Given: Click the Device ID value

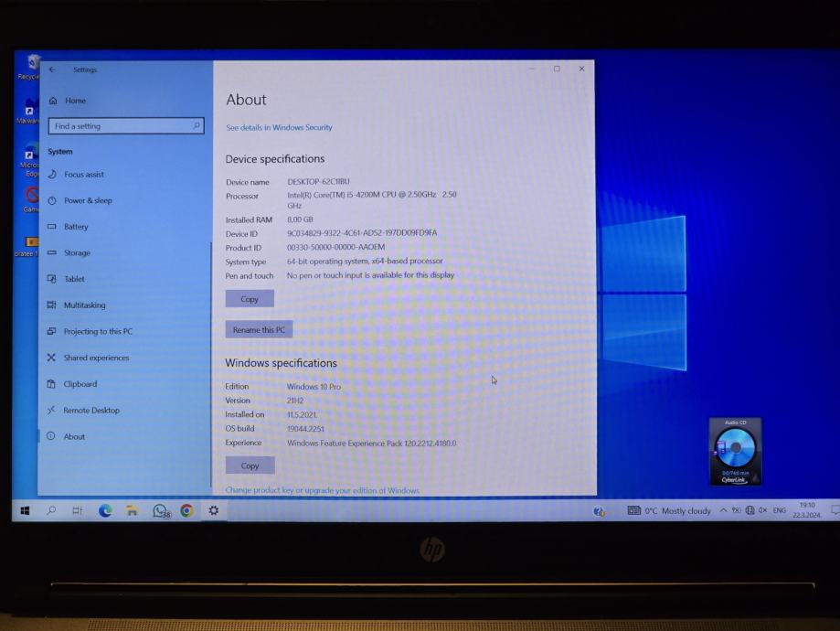Looking at the screenshot, I should tap(362, 232).
